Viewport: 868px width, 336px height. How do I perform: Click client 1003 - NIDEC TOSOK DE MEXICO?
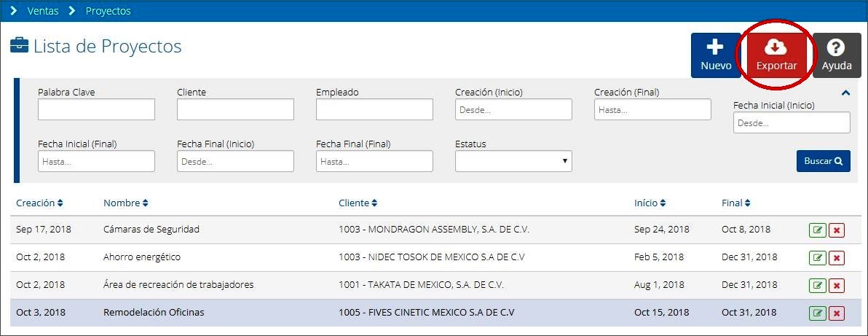tap(432, 257)
